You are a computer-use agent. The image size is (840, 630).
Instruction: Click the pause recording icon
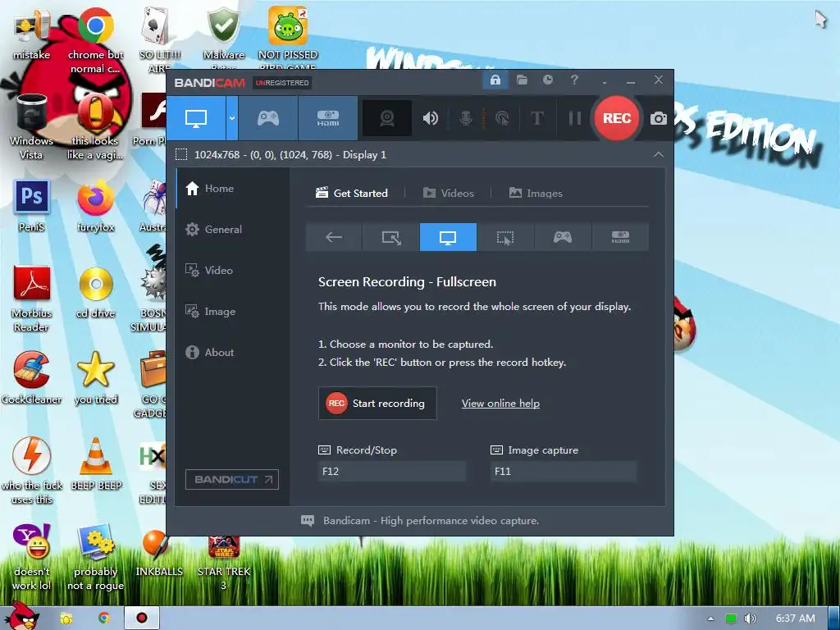(x=575, y=118)
